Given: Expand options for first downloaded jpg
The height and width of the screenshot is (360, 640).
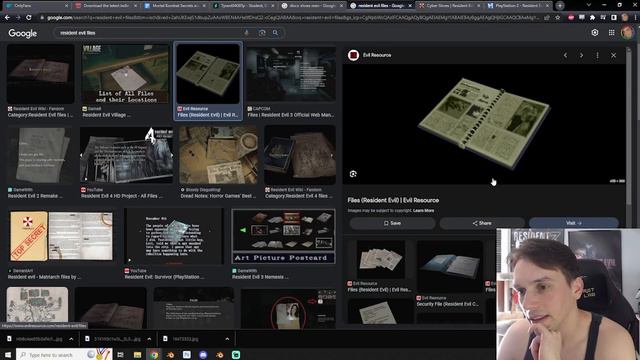Looking at the screenshot, I should [71, 339].
